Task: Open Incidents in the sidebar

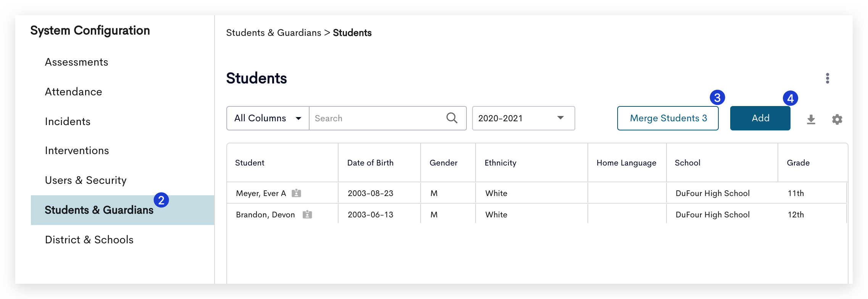Action: click(x=68, y=122)
